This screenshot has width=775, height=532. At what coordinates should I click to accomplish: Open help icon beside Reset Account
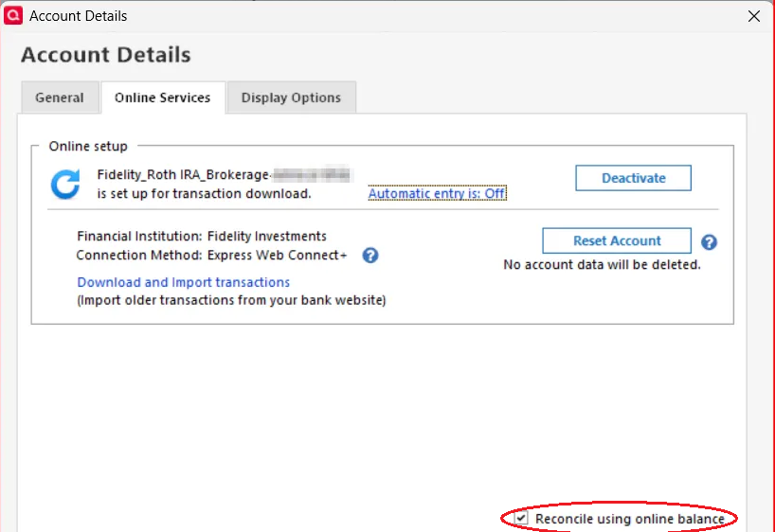[x=709, y=242]
